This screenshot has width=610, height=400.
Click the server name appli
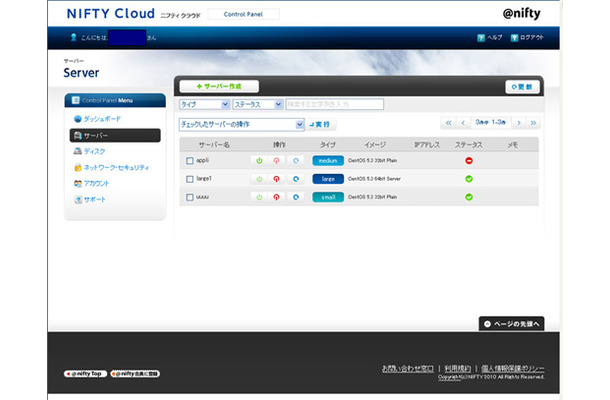click(x=202, y=160)
